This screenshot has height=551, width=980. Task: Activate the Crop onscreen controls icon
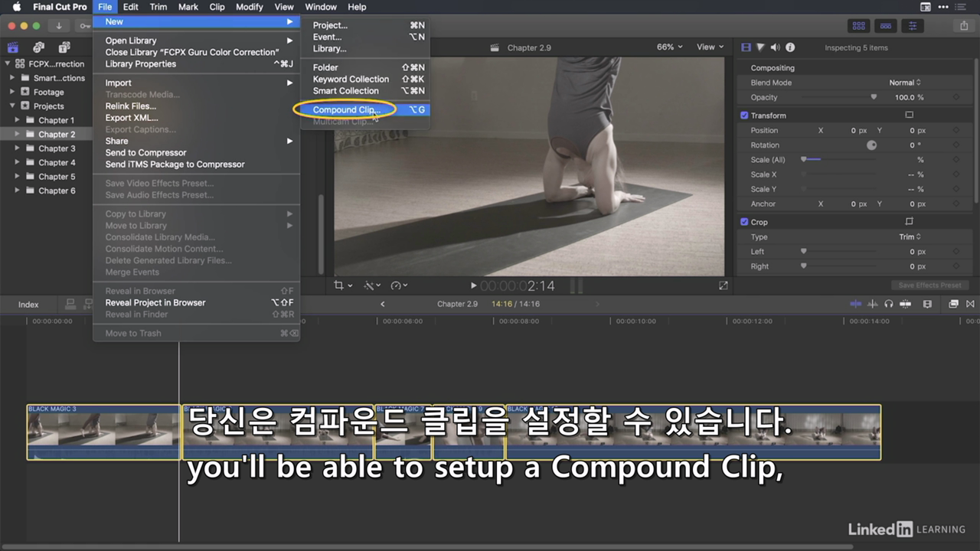click(x=910, y=222)
